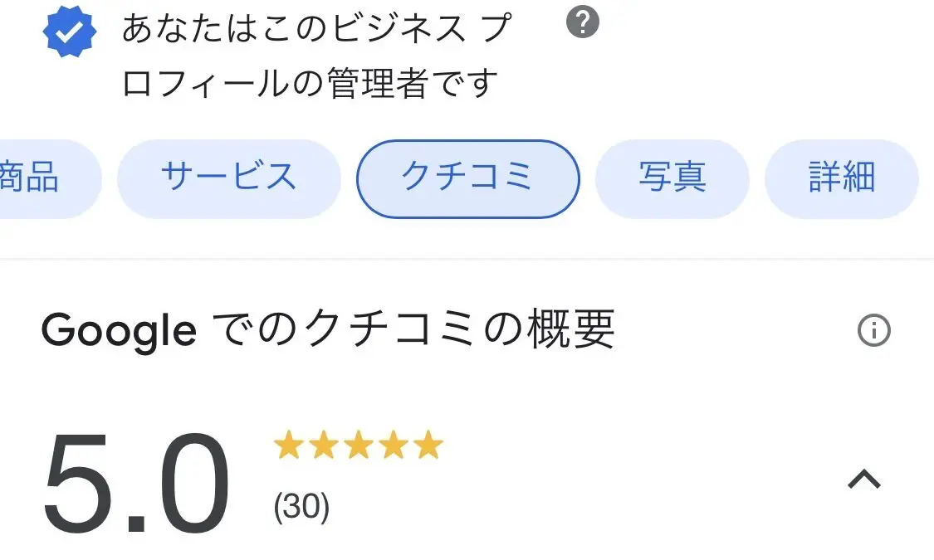934x560 pixels.
Task: Click the blue verified checkmark badge
Action: (x=70, y=33)
